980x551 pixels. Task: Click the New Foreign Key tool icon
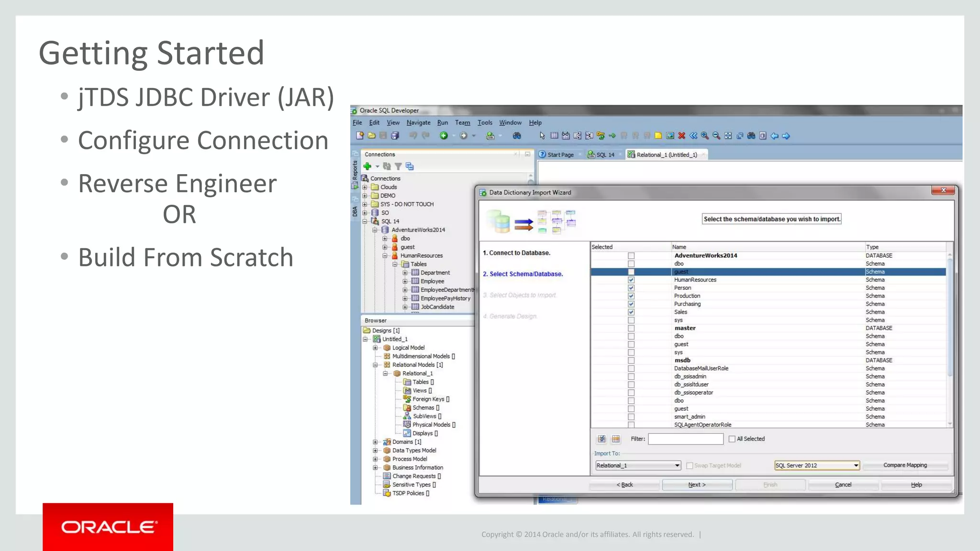pos(601,136)
